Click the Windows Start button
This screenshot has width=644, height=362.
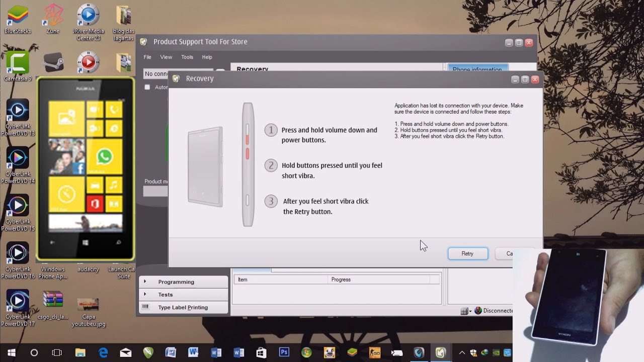[x=11, y=352]
